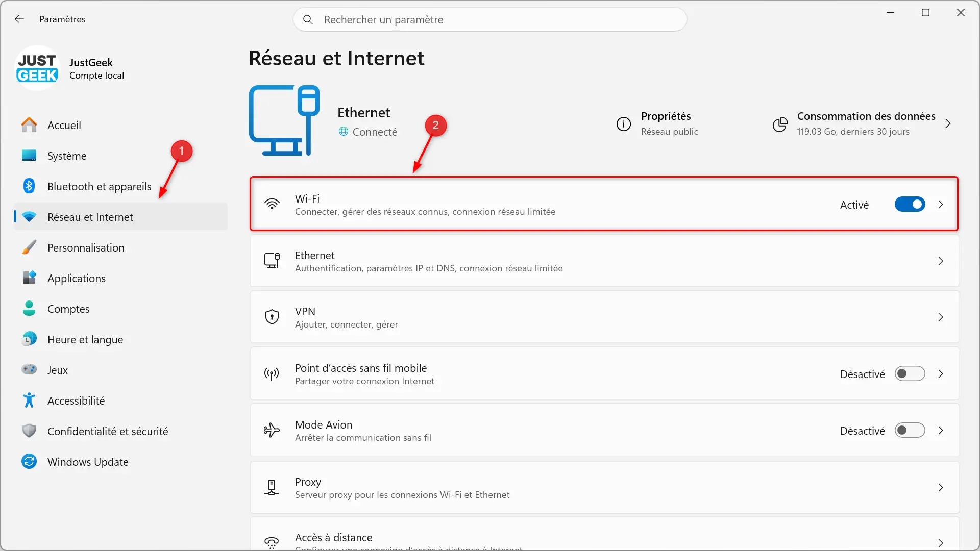The image size is (980, 551).
Task: Click the Ethernet row monitor icon
Action: (272, 261)
